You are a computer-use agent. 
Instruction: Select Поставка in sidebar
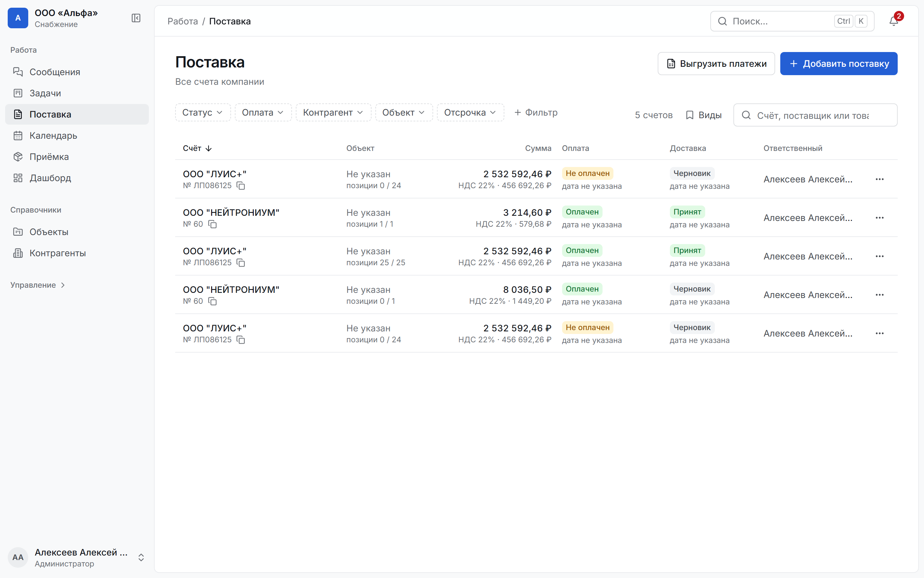pyautogui.click(x=77, y=114)
